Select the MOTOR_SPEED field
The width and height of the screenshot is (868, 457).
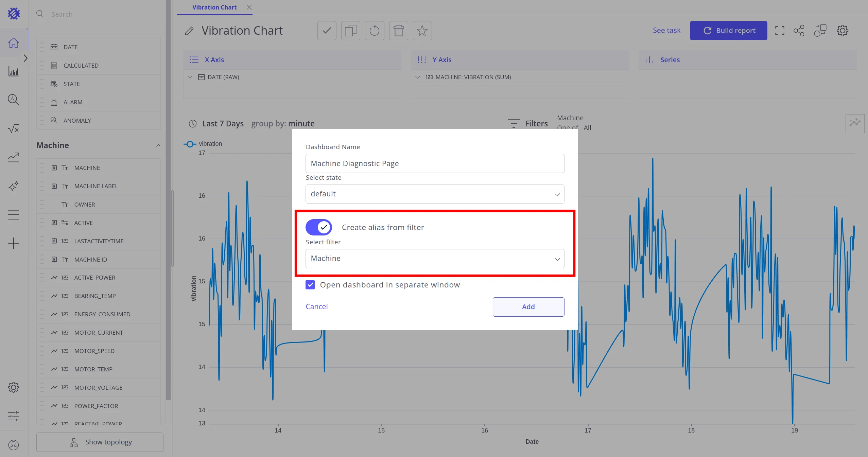pos(99,351)
